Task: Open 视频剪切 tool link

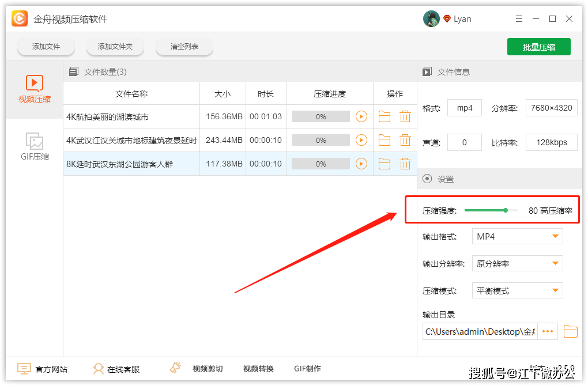Action: [208, 369]
